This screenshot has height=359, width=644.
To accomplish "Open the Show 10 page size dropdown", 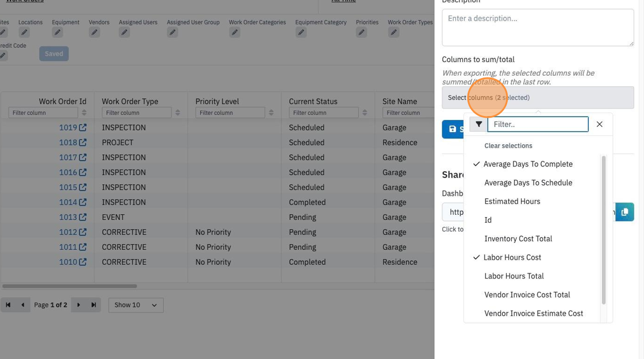I will pos(136,305).
